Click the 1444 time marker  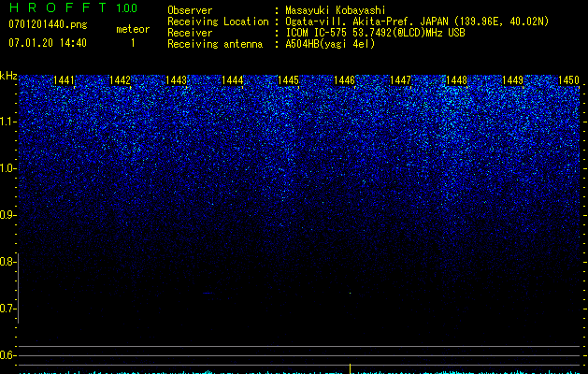click(x=232, y=80)
